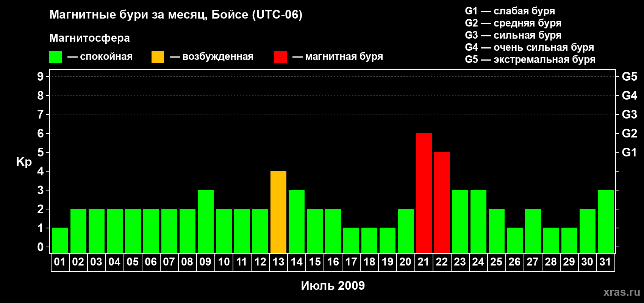Viewport: 644px width, 303px height.
Task: Click the возбужденная legend label
Action: point(218,57)
